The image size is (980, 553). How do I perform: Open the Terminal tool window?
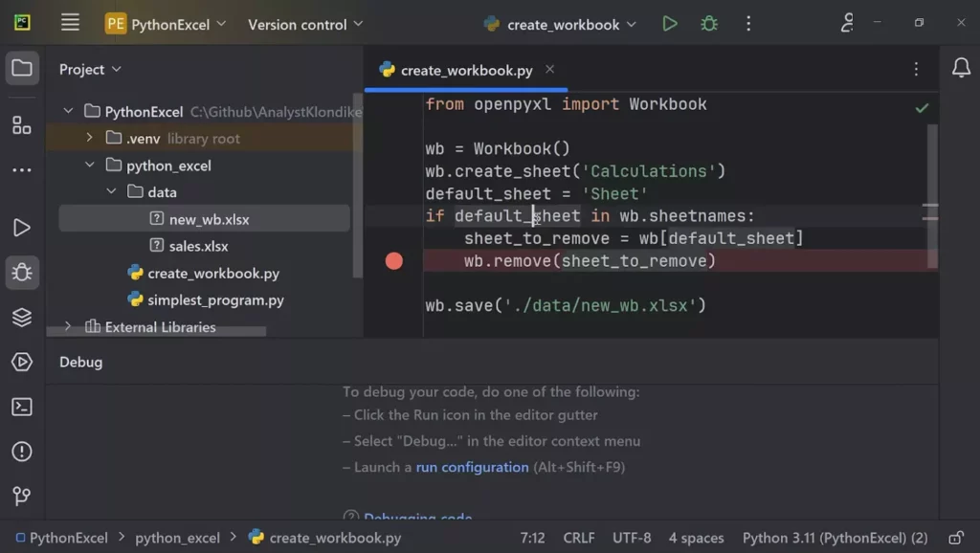click(22, 407)
